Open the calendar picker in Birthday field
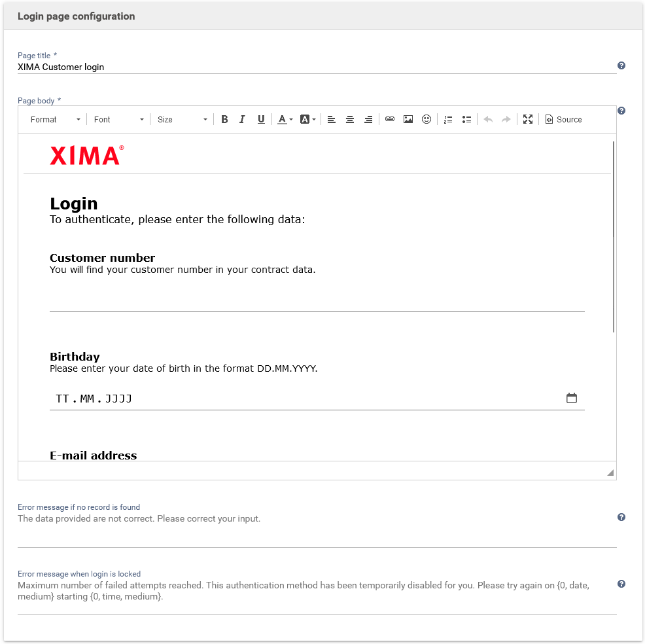This screenshot has height=644, width=645. (572, 398)
